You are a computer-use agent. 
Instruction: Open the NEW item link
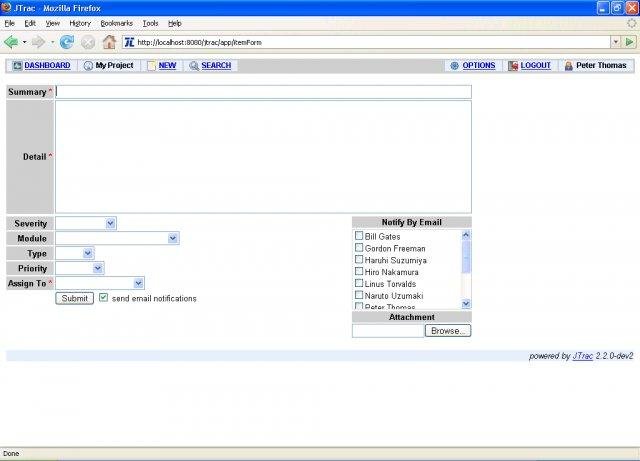167,65
